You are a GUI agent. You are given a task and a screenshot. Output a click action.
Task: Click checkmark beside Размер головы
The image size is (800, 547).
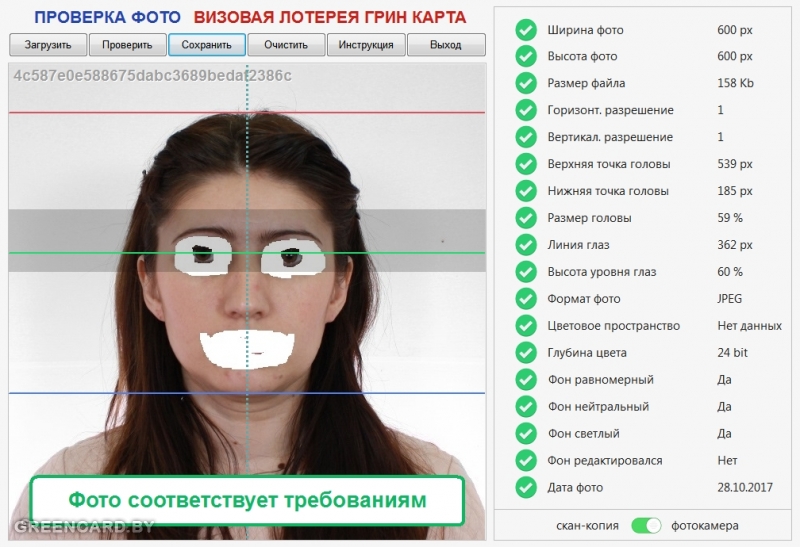526,218
